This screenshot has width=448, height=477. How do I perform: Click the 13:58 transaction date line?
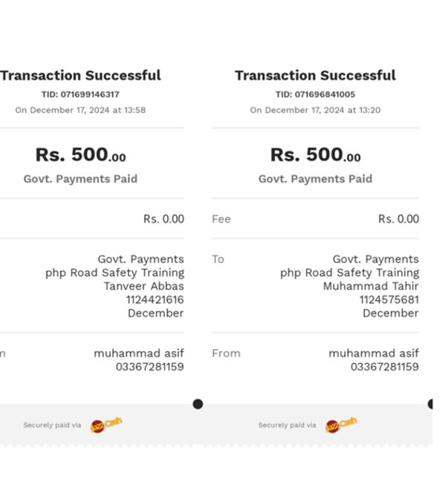80,110
